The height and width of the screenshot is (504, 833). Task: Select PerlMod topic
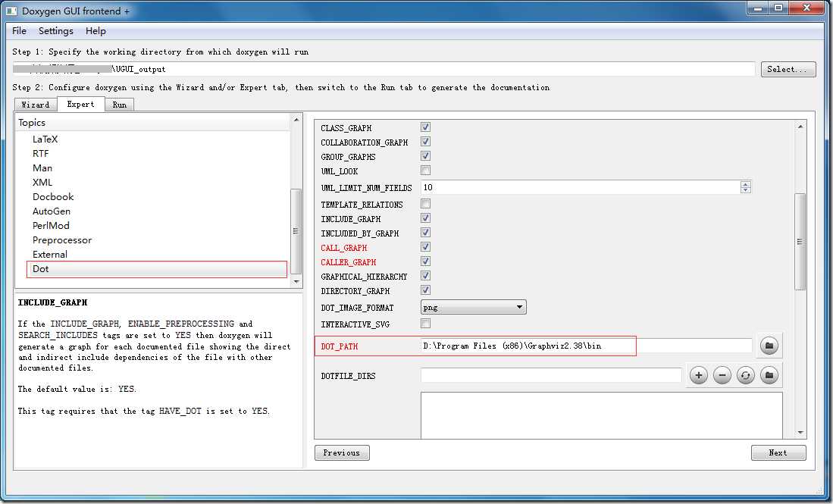pyautogui.click(x=51, y=225)
